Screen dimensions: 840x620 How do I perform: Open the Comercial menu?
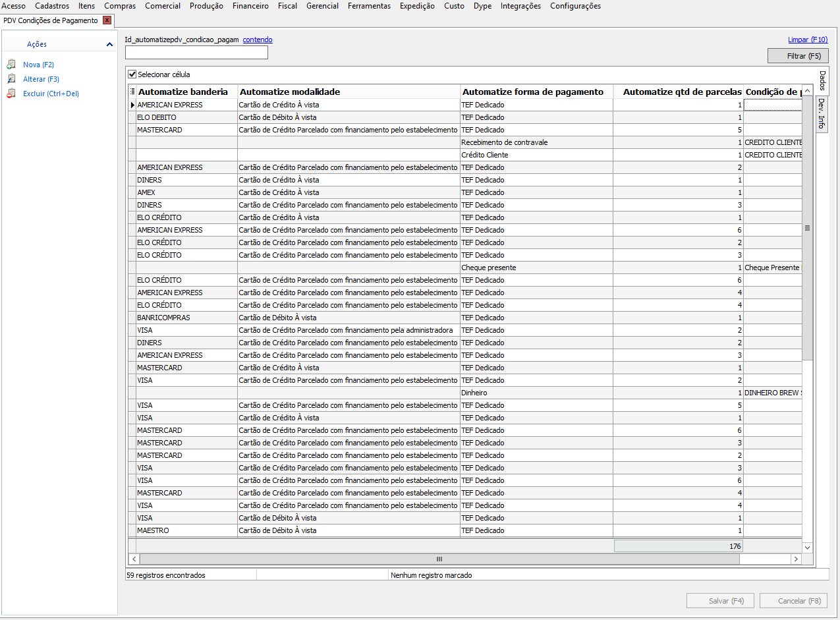(163, 6)
